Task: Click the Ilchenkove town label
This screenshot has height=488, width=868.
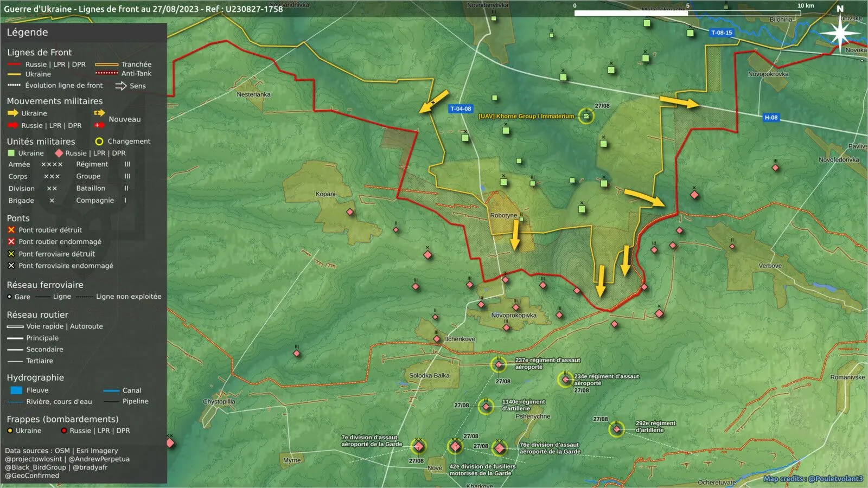Action: click(x=460, y=339)
